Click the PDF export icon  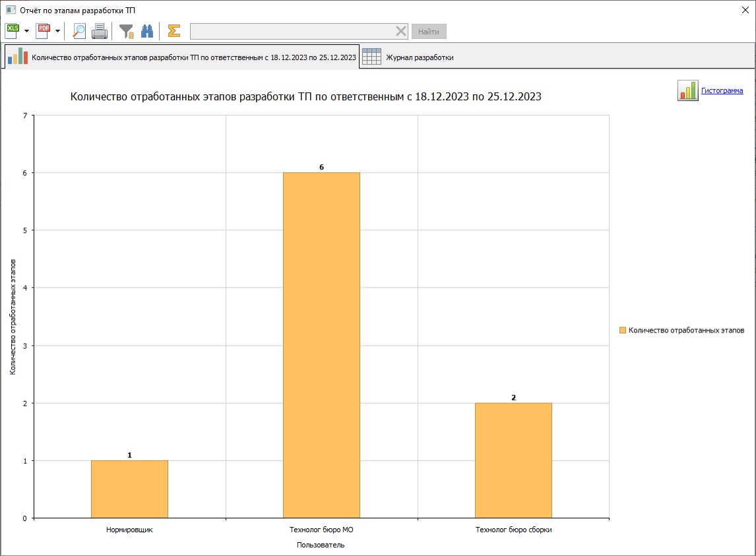click(44, 30)
